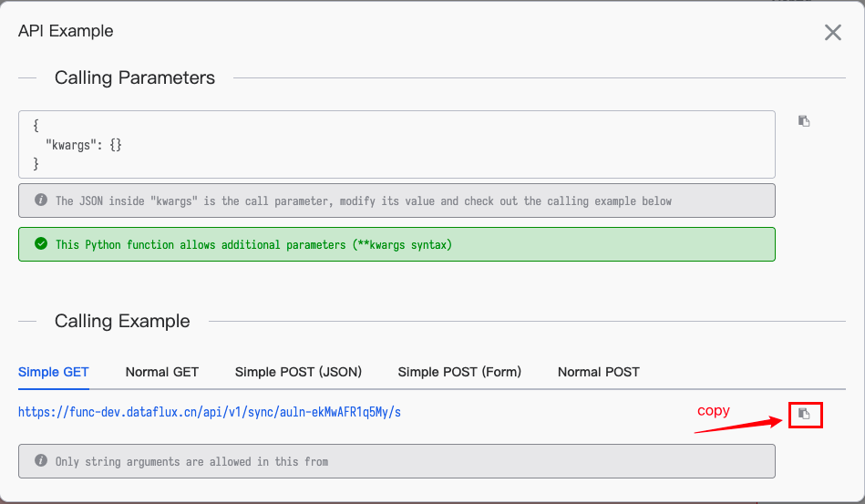Image resolution: width=865 pixels, height=504 pixels.
Task: Copy the Simple GET example URL
Action: point(804,414)
